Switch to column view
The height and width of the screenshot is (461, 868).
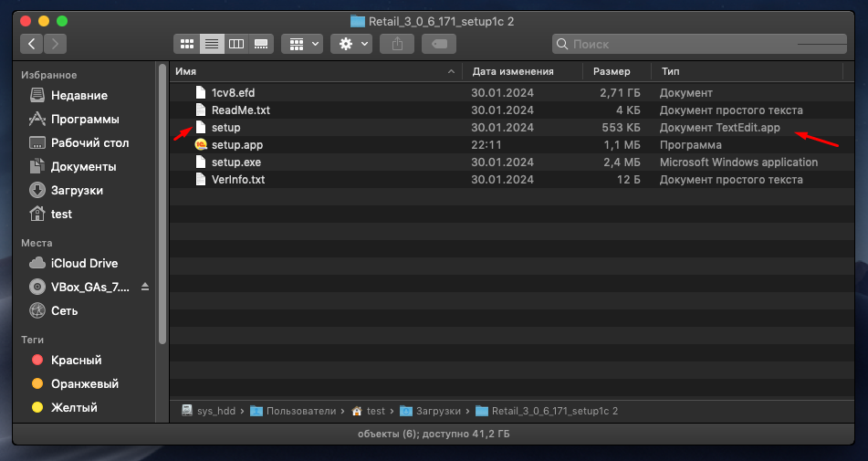(x=236, y=44)
